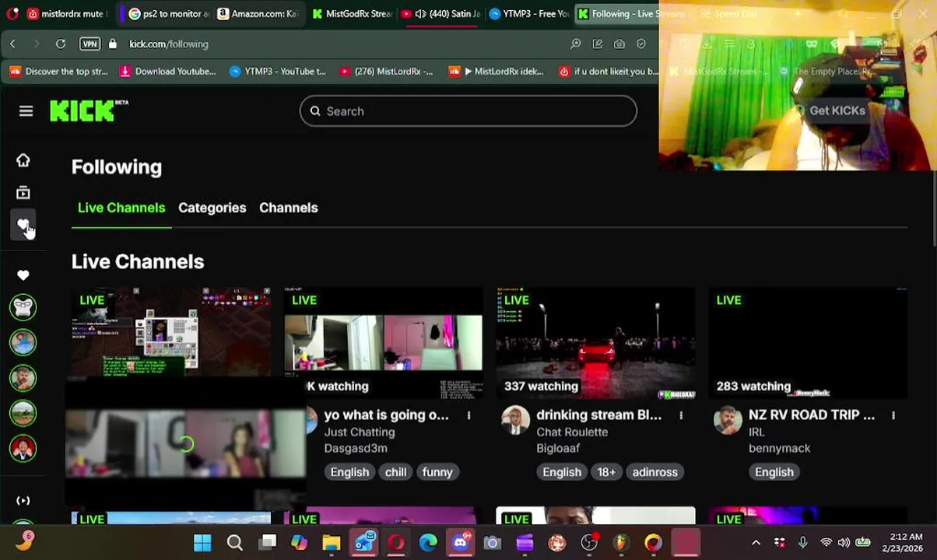Click the shield privacy icon in address bar
Image resolution: width=937 pixels, height=560 pixels.
(641, 44)
